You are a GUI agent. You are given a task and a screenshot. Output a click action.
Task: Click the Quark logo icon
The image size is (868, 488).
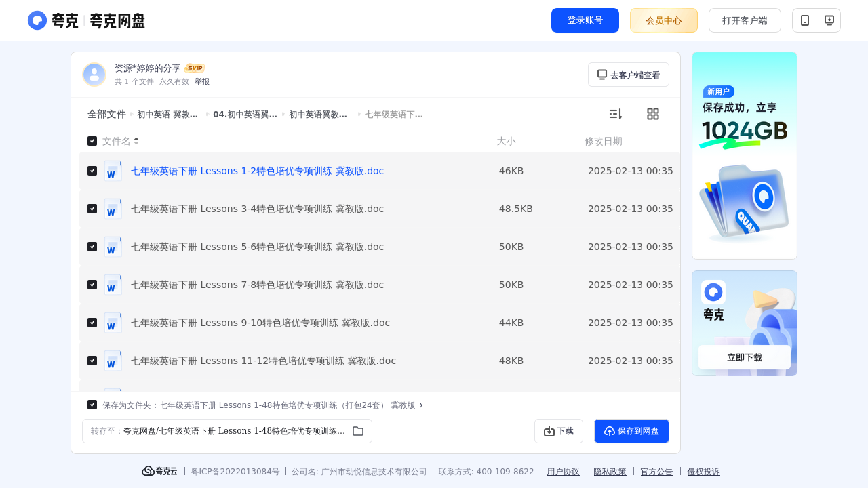click(37, 20)
